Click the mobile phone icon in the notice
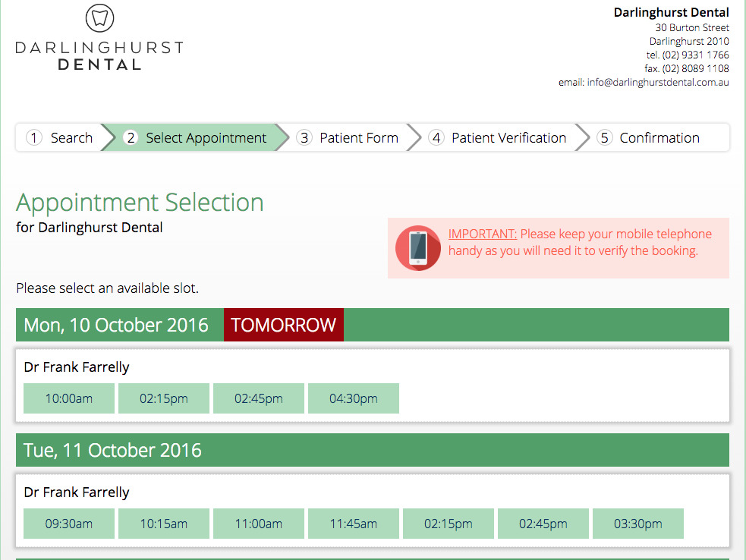Screen dimensions: 746x560 (418, 248)
